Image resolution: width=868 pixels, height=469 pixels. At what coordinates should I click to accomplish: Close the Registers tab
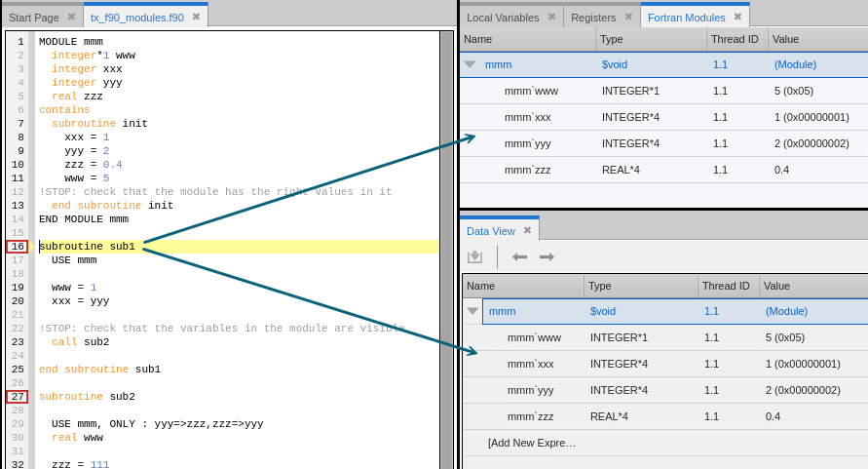point(628,17)
